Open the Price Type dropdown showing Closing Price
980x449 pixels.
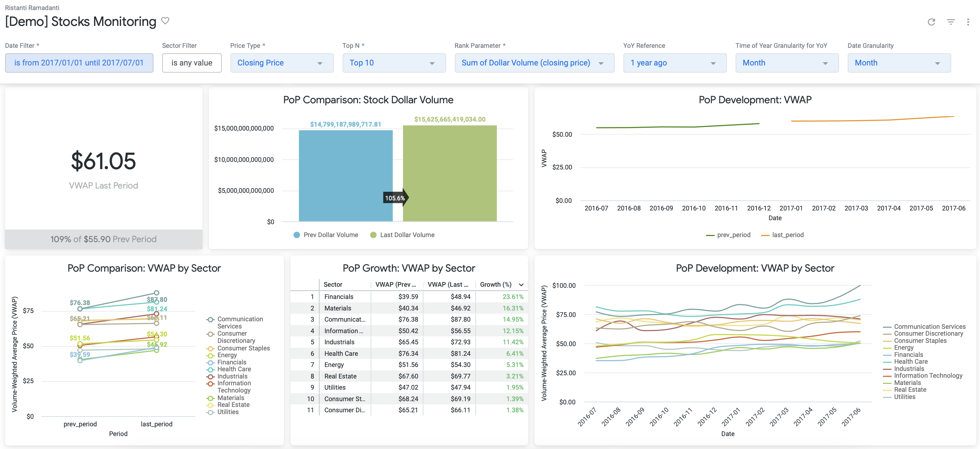pos(281,63)
